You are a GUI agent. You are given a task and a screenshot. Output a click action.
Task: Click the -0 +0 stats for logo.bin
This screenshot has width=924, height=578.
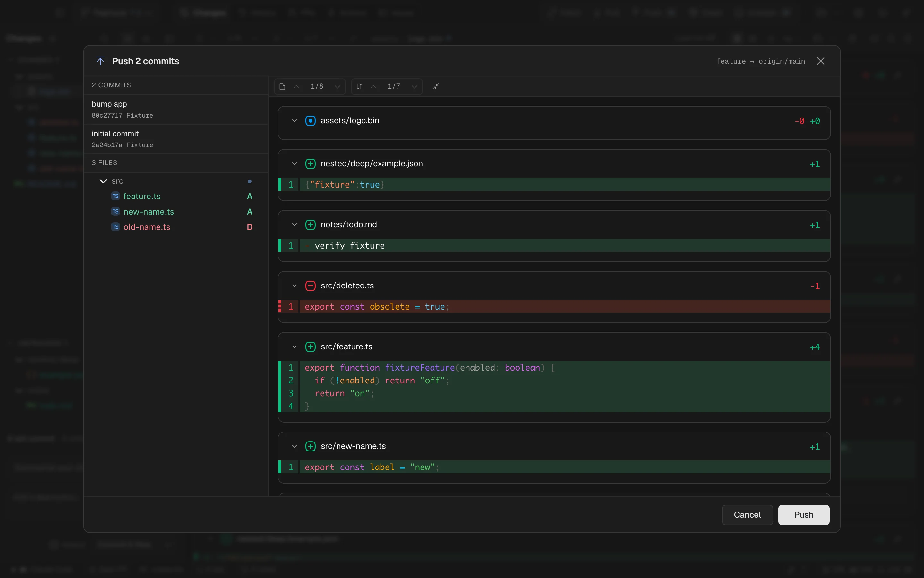(807, 121)
